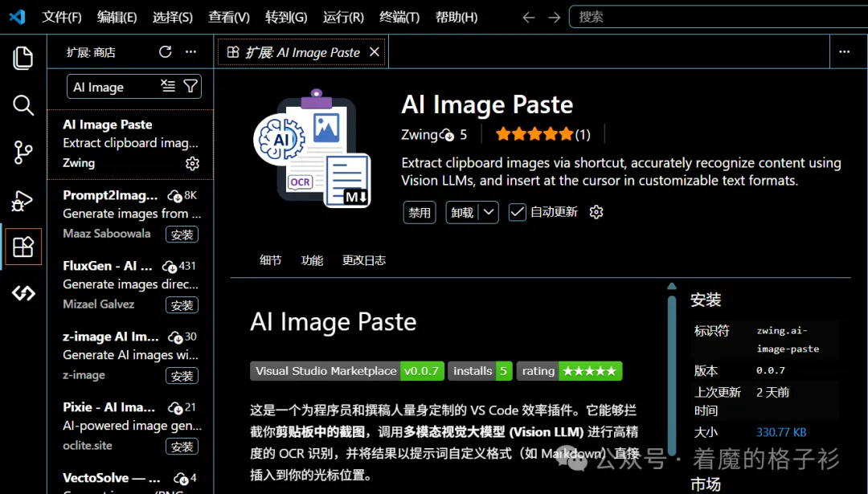The width and height of the screenshot is (868, 494).
Task: Open the 330.77 KB size link
Action: [781, 432]
